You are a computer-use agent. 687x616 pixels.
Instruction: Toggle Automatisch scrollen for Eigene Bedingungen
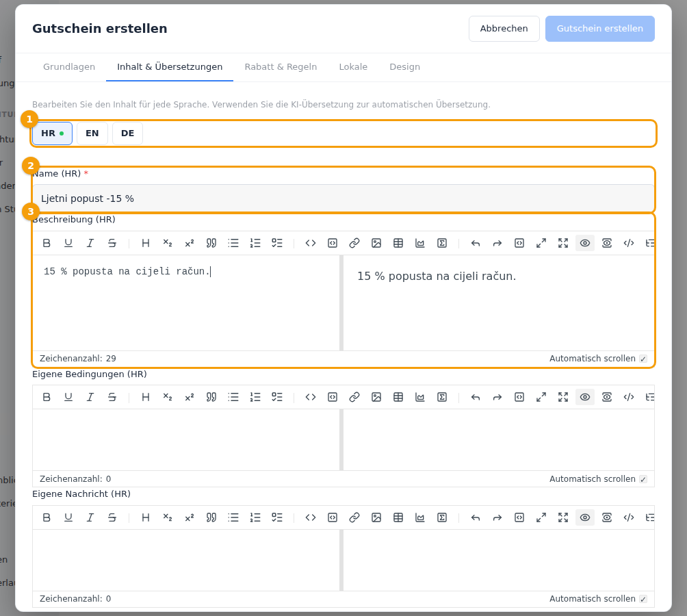point(643,479)
